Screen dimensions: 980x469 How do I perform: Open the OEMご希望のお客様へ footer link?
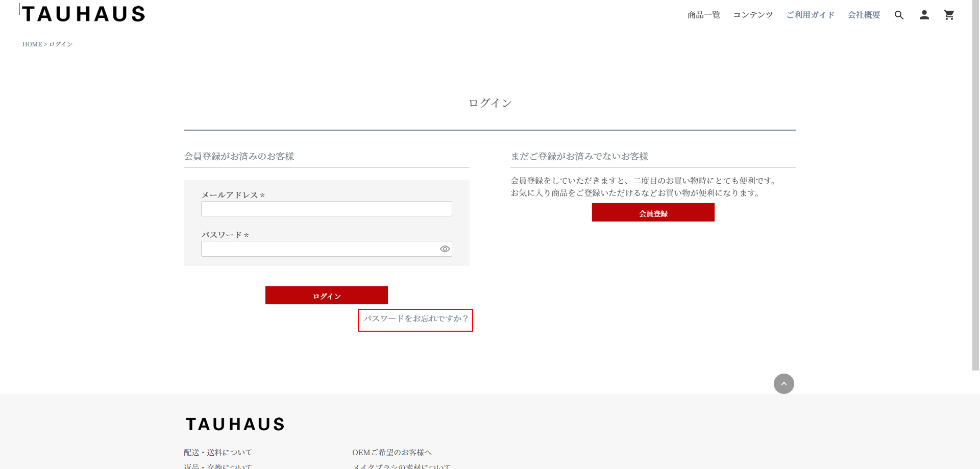coord(391,453)
